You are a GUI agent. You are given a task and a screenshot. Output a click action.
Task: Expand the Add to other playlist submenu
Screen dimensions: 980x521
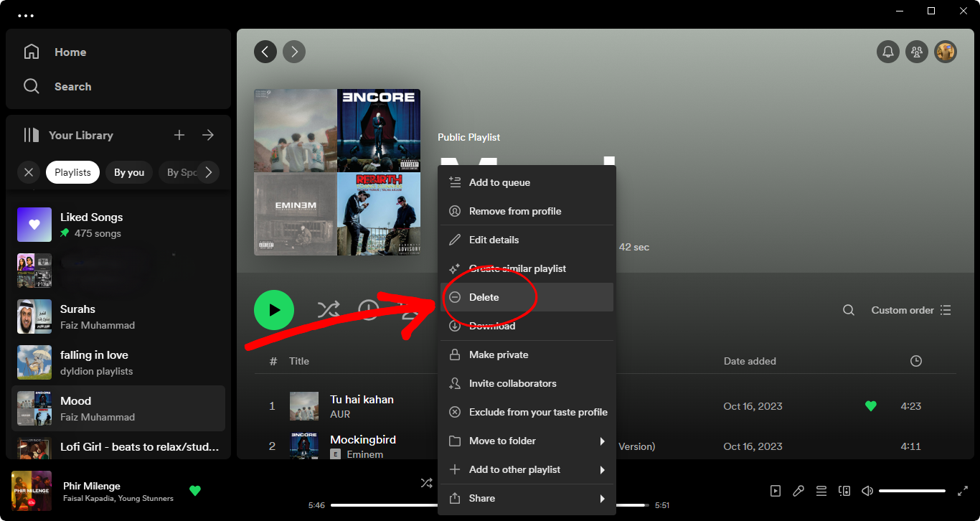527,469
